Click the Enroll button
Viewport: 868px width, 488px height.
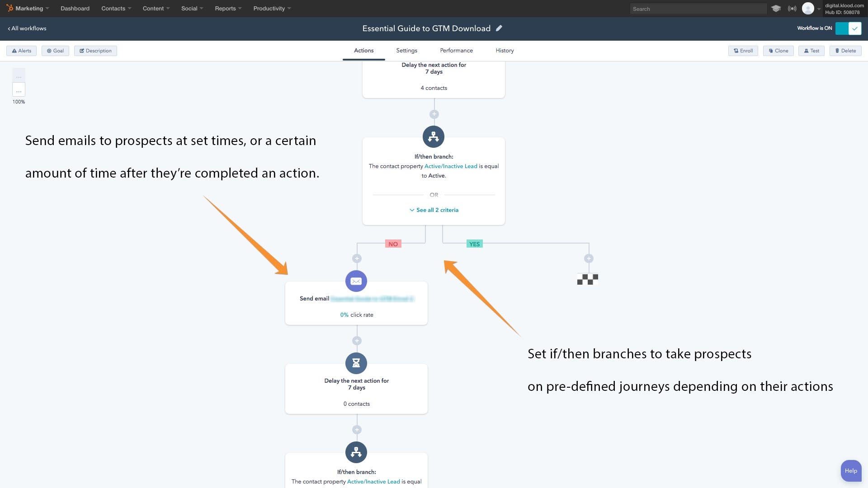(x=743, y=51)
